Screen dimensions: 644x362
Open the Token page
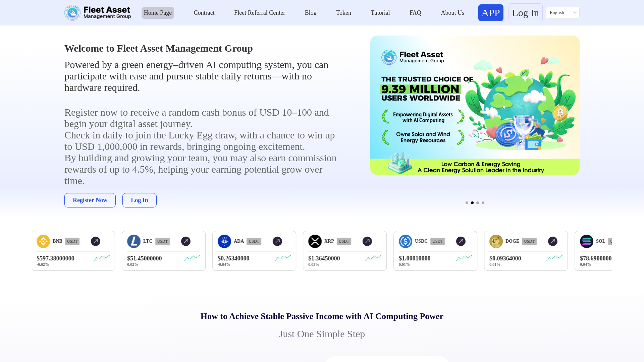click(343, 13)
